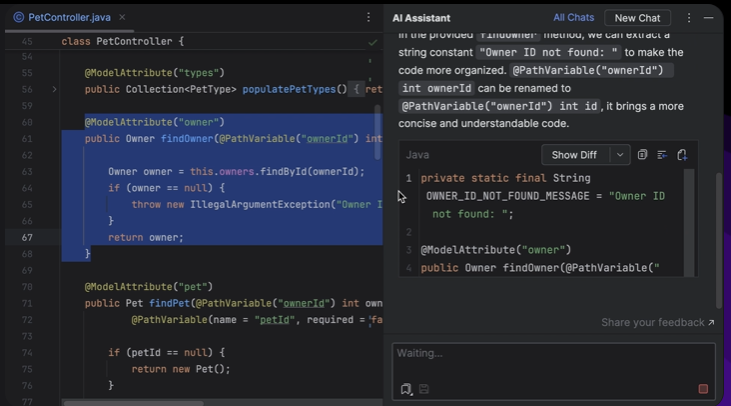Click the PetController.java class file icon
731x406 pixels.
click(x=19, y=18)
